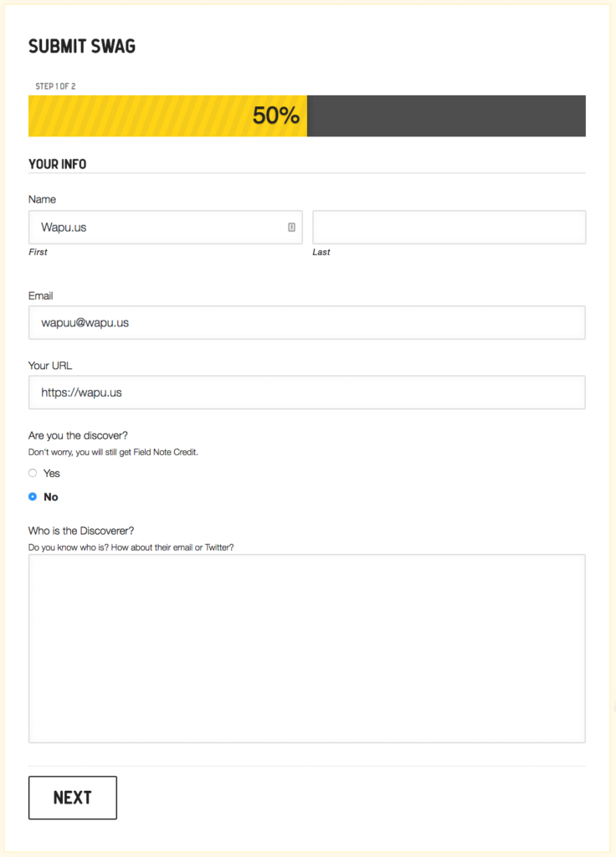Click the 'Last' sublabel under name
Screen dimensions: 616x857
(x=321, y=252)
